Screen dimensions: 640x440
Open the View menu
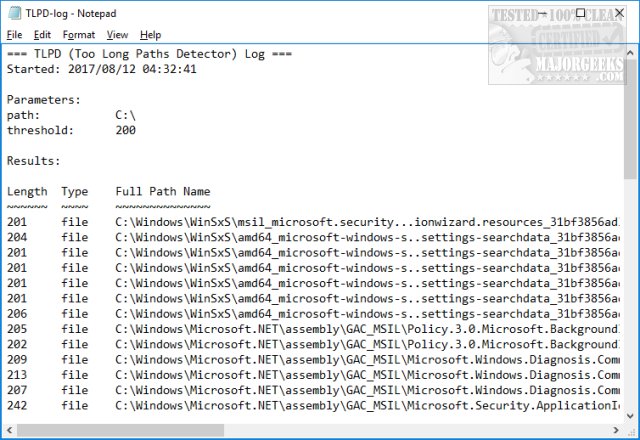tap(115, 35)
